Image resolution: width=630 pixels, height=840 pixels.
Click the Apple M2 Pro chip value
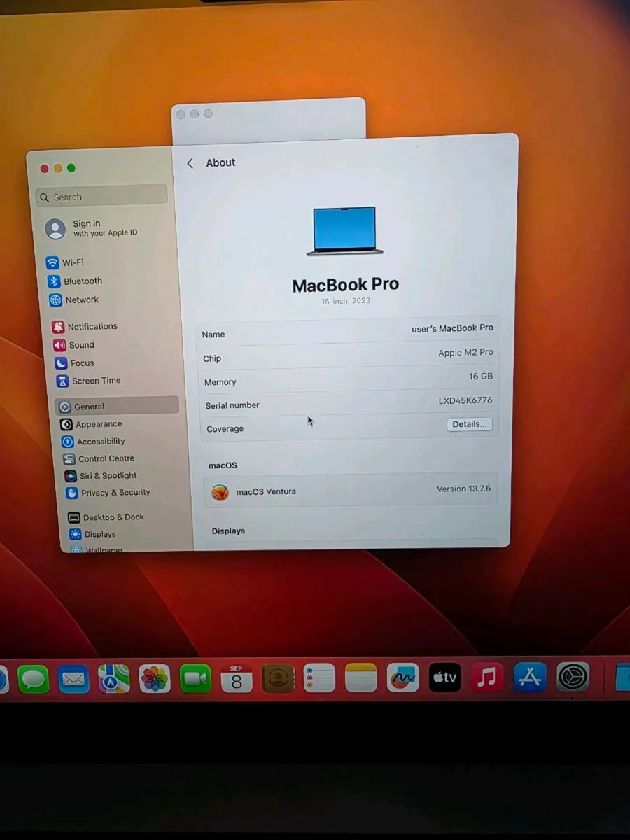coord(465,352)
